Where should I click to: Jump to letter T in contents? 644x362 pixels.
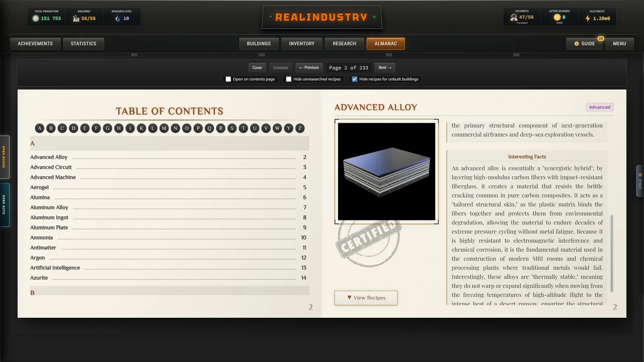click(x=243, y=128)
